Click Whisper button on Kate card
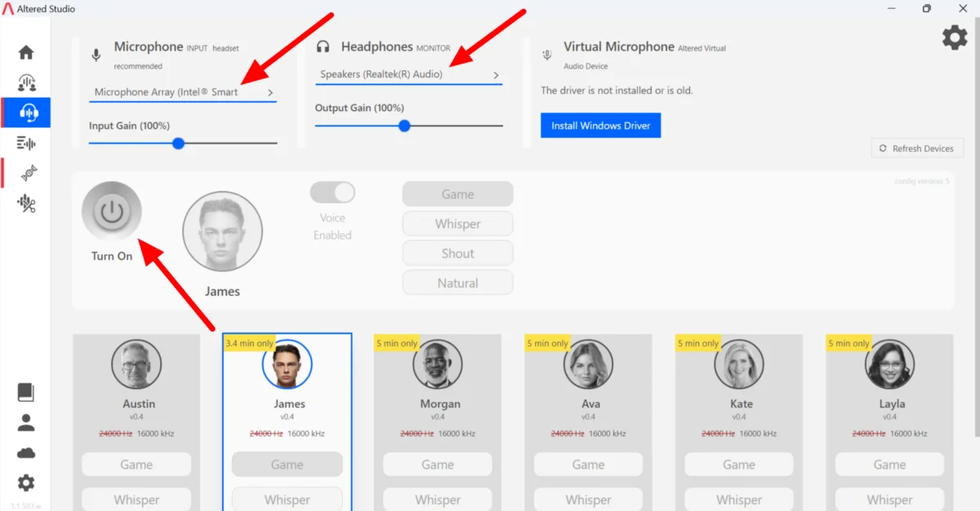980x511 pixels. (x=739, y=500)
